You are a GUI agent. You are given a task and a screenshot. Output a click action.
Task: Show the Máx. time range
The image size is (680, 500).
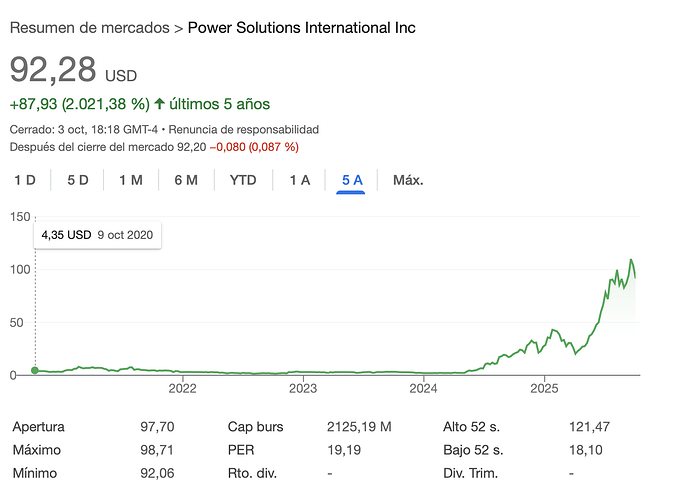[408, 181]
